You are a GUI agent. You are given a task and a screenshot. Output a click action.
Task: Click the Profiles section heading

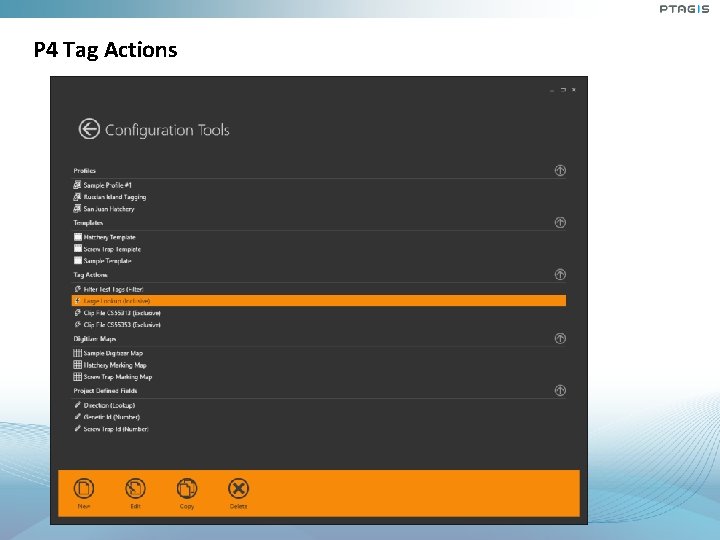click(x=84, y=170)
